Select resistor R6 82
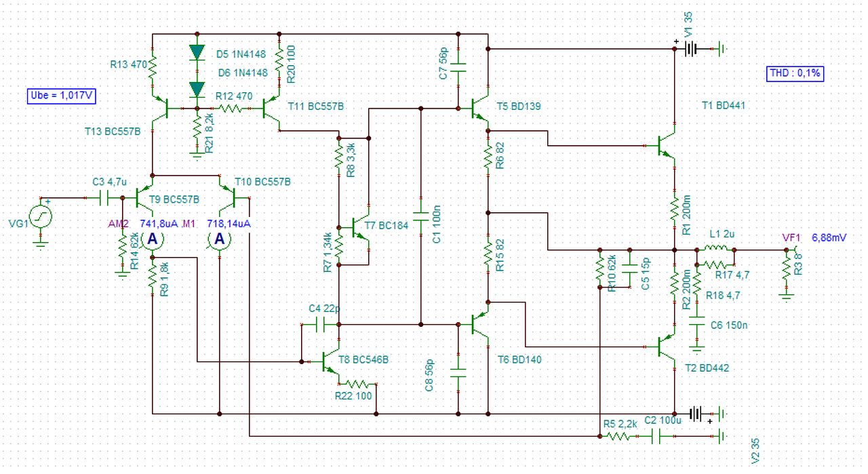Image resolution: width=868 pixels, height=474 pixels. [488, 158]
